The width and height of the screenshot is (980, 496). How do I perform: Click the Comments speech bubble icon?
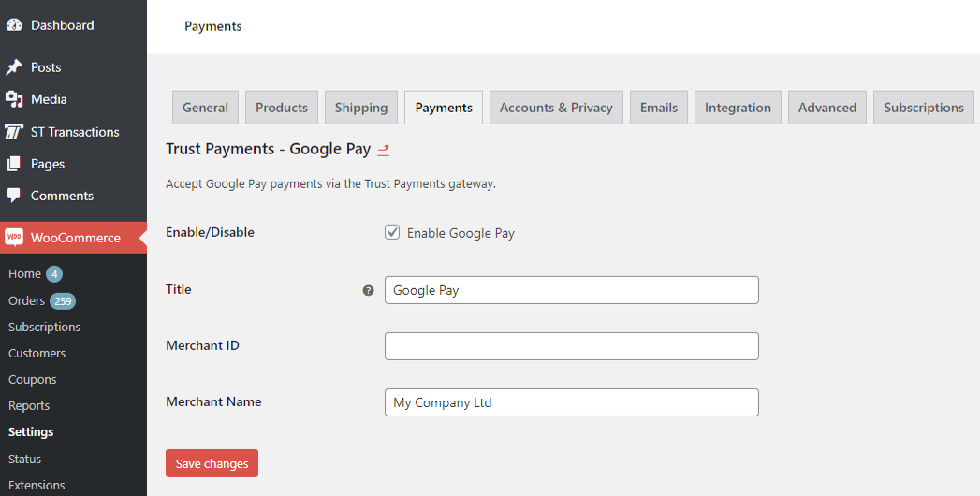[14, 196]
